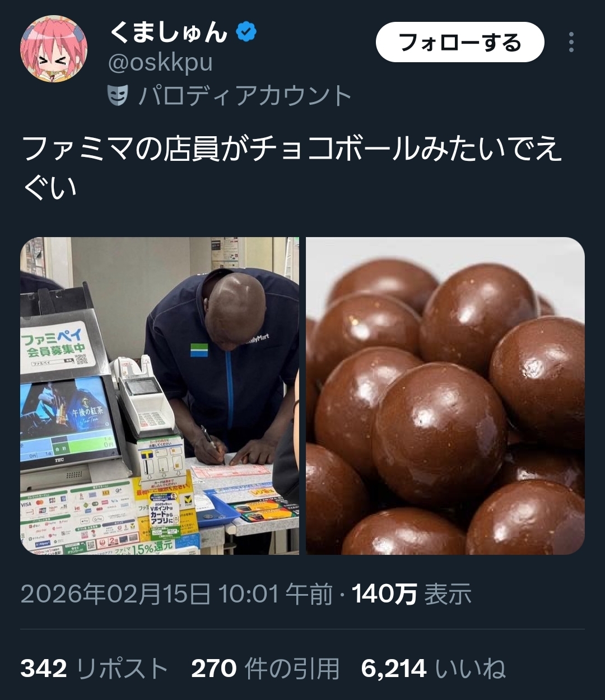Open the @oskkpu handle link
Screen dimensions: 605x700
pyautogui.click(x=160, y=63)
